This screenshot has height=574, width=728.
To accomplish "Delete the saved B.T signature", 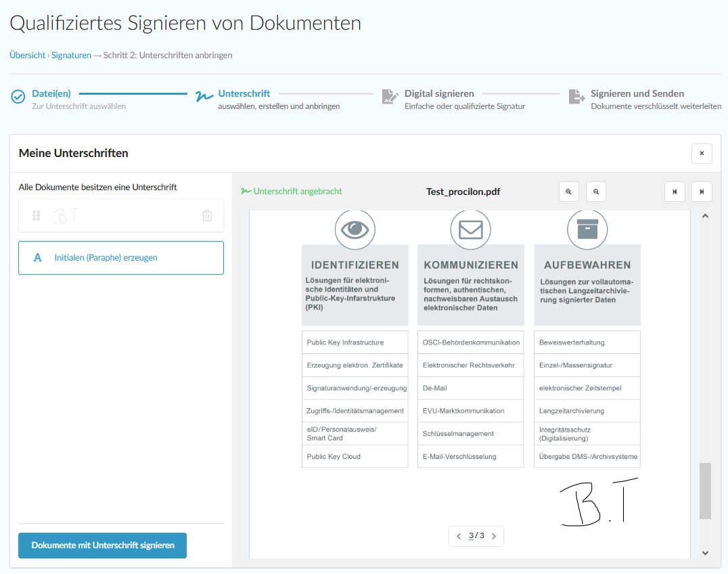I will [x=207, y=216].
